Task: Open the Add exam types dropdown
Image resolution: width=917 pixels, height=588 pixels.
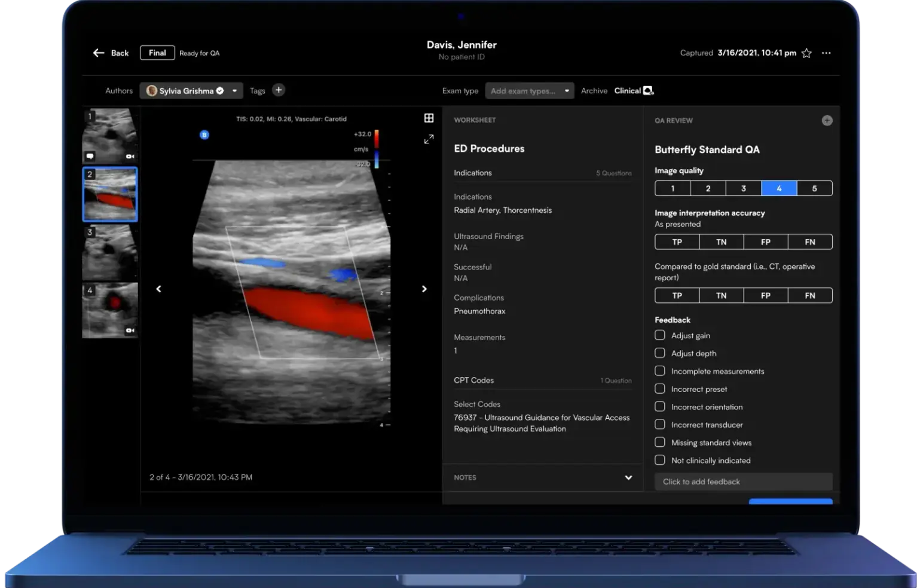Action: 530,91
